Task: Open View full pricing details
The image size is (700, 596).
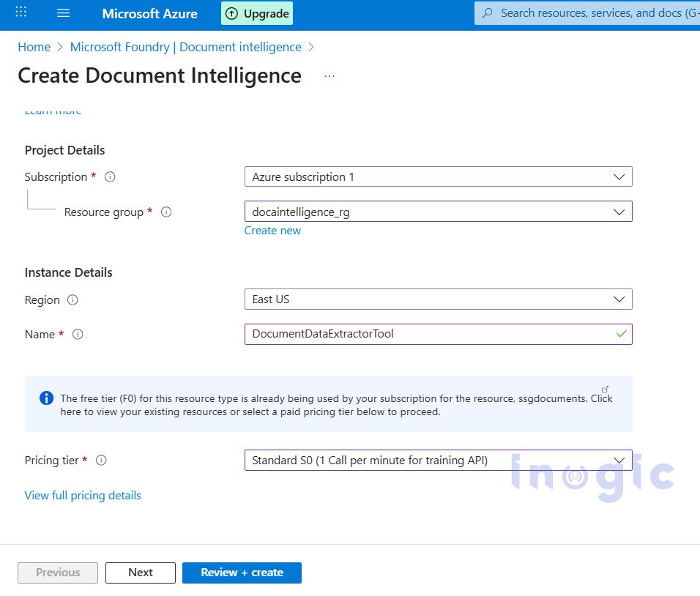Action: 83,495
